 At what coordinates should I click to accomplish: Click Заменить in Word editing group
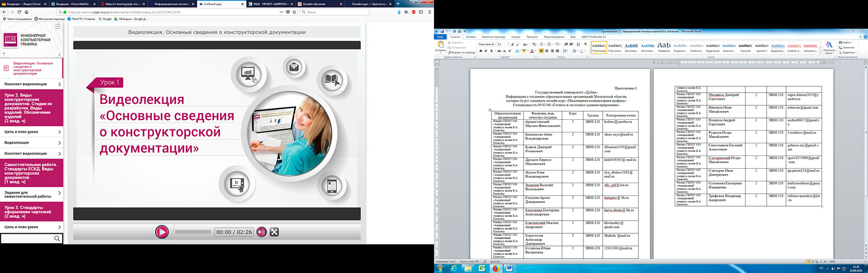point(846,47)
